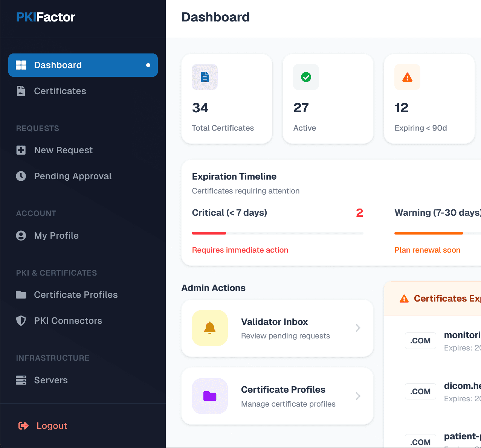Click the warning triangle on Expiring card
The height and width of the screenshot is (448, 481).
[407, 77]
